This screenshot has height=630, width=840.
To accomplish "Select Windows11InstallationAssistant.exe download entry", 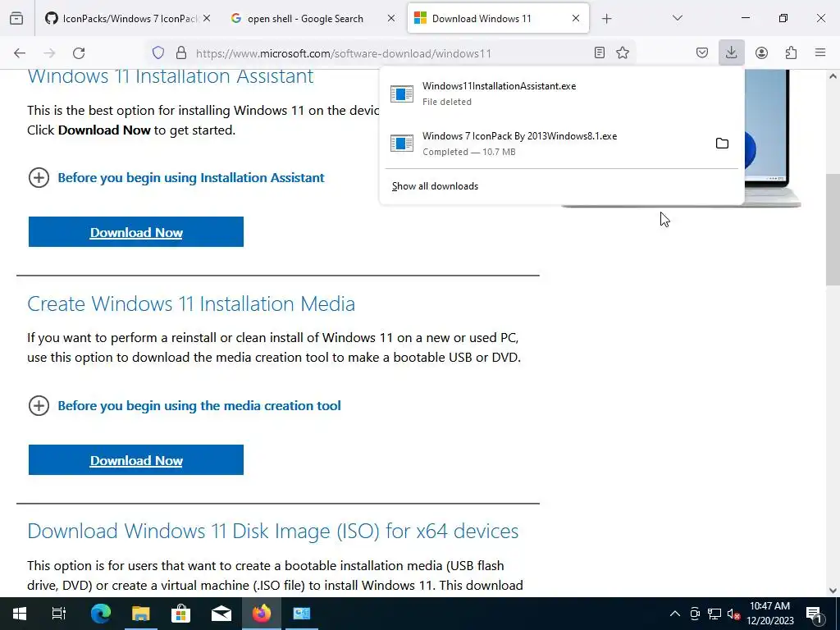I will (561, 94).
